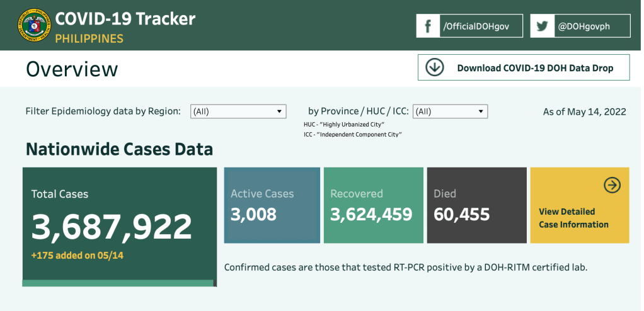Click the light green bar under Total Cases
Image resolution: width=644 pixels, height=311 pixels.
(118, 283)
